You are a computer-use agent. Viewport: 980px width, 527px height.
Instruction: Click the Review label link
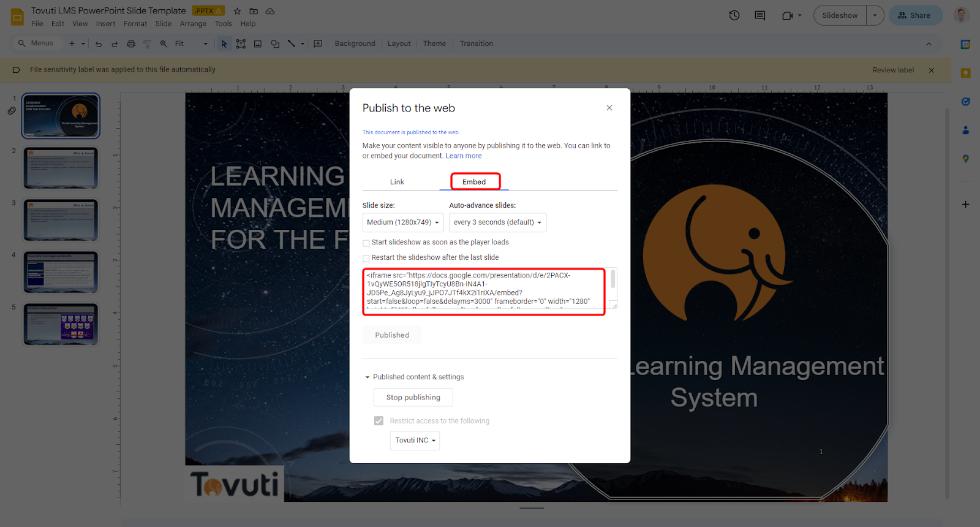click(893, 70)
